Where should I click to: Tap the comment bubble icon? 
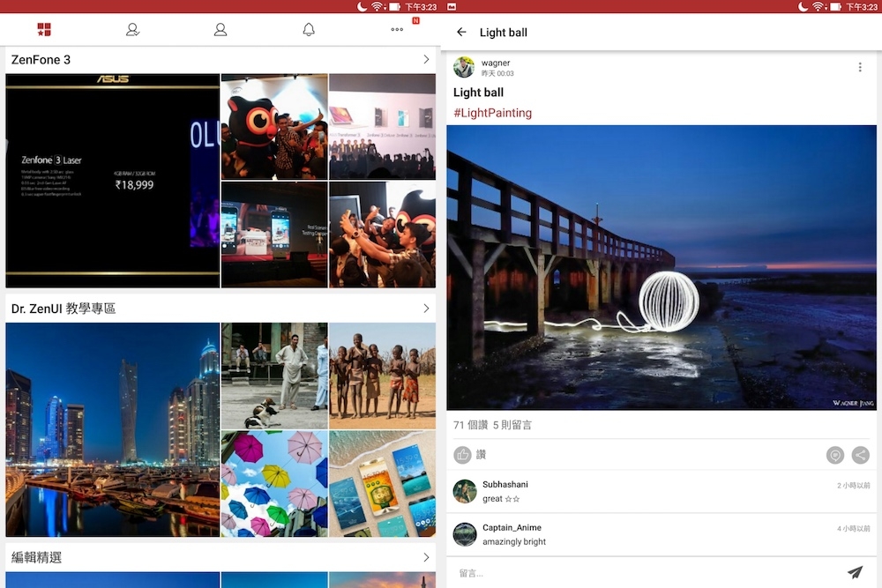coord(834,455)
